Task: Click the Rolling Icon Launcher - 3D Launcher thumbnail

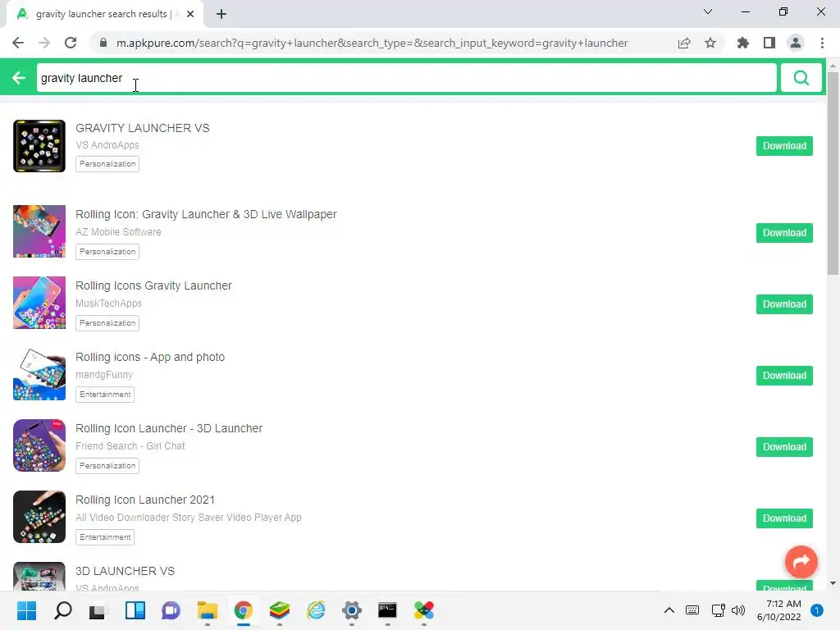Action: point(39,445)
